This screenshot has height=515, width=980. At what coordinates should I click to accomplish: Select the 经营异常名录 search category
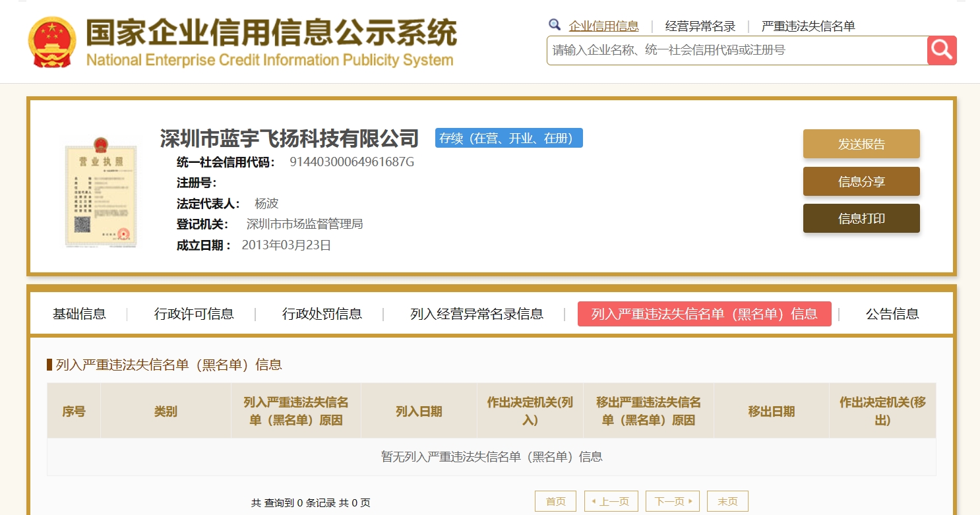(x=700, y=26)
